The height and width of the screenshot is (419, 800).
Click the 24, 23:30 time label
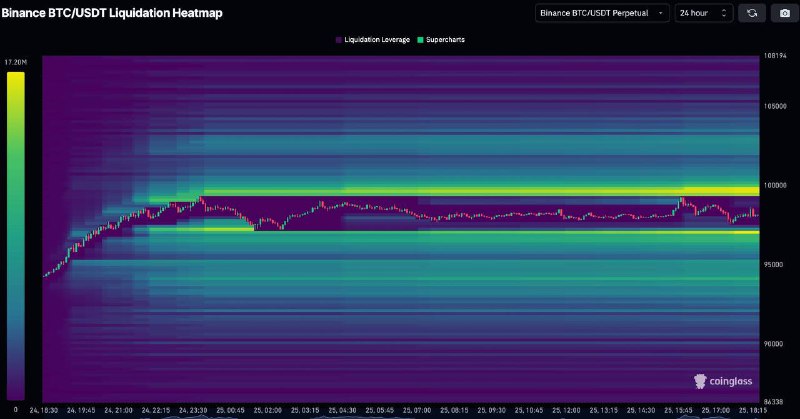[x=193, y=410]
